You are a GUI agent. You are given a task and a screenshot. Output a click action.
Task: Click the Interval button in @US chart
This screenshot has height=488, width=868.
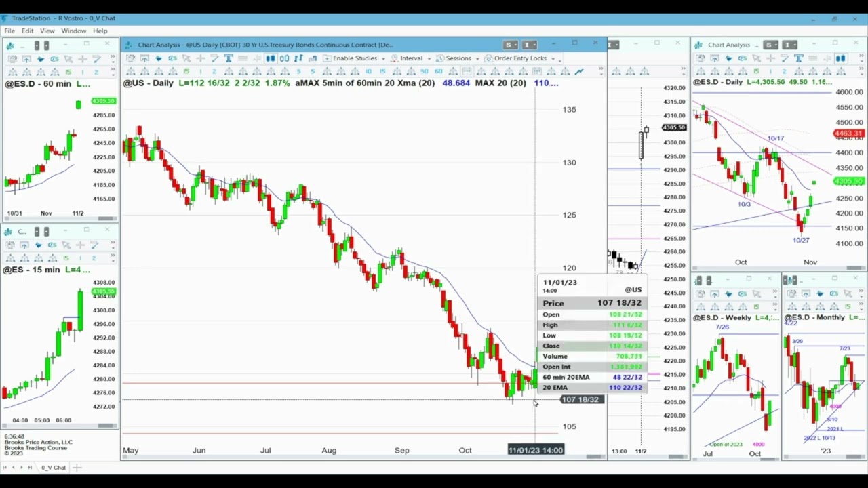pyautogui.click(x=406, y=58)
